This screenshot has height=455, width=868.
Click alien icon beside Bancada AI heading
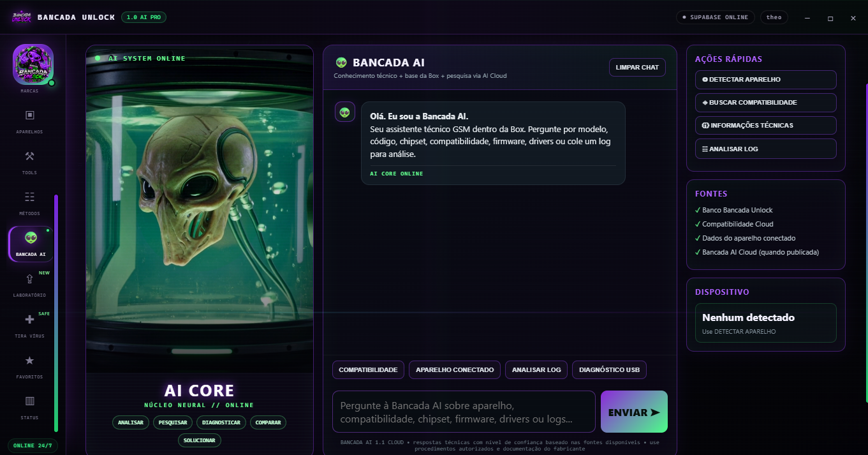[x=341, y=63]
